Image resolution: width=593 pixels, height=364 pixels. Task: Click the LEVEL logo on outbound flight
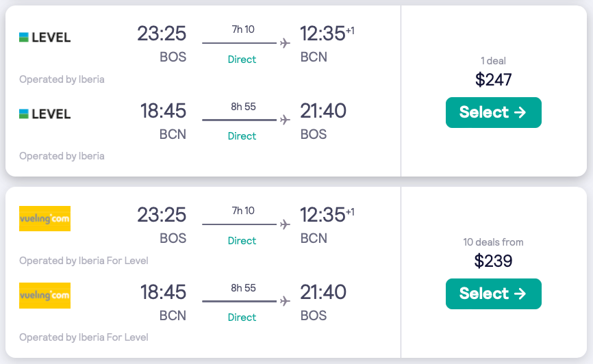(45, 37)
